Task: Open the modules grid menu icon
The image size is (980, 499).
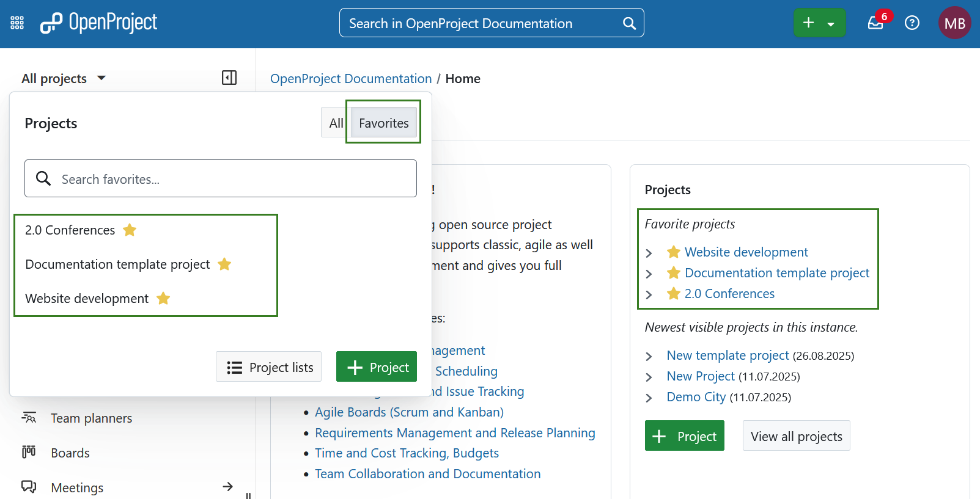Action: (17, 23)
